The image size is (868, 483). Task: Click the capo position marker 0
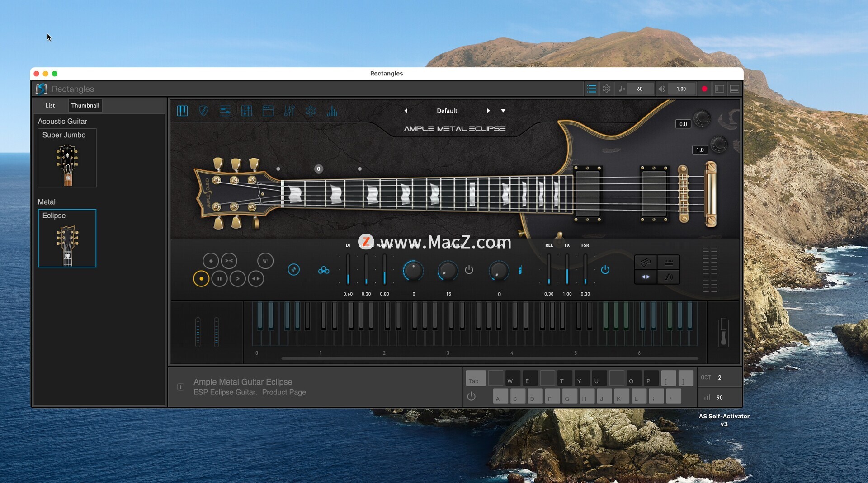tap(318, 169)
